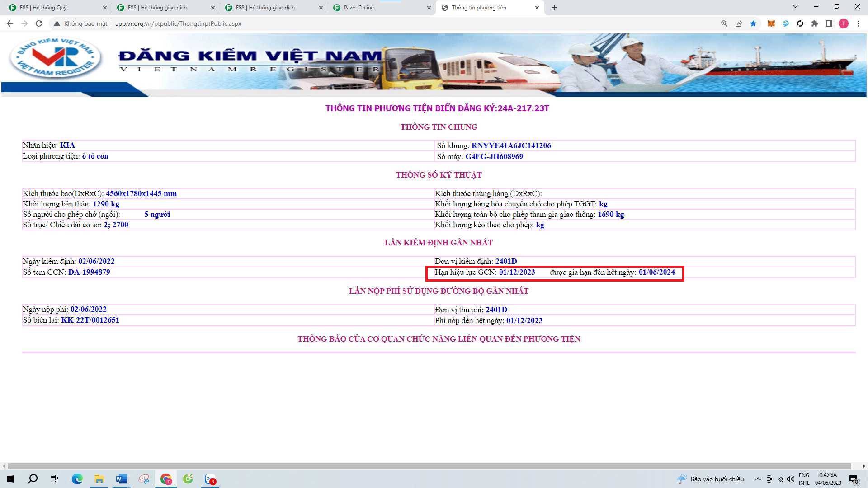Switch to Pawn Online tab
This screenshot has height=488, width=868.
tap(382, 8)
